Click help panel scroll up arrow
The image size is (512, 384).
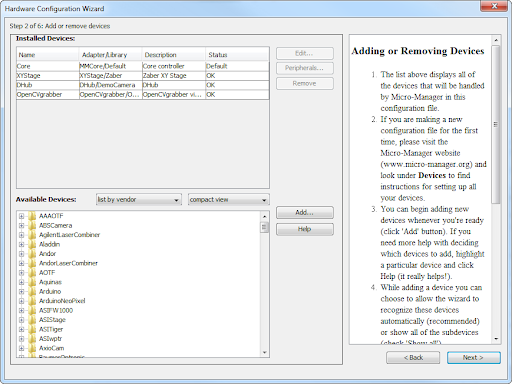[x=496, y=40]
